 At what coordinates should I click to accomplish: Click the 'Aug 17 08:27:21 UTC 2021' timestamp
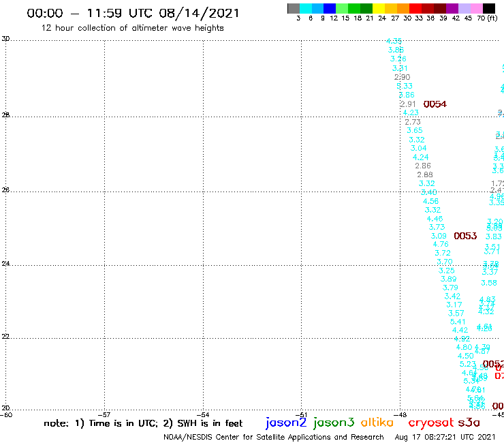coord(445,437)
